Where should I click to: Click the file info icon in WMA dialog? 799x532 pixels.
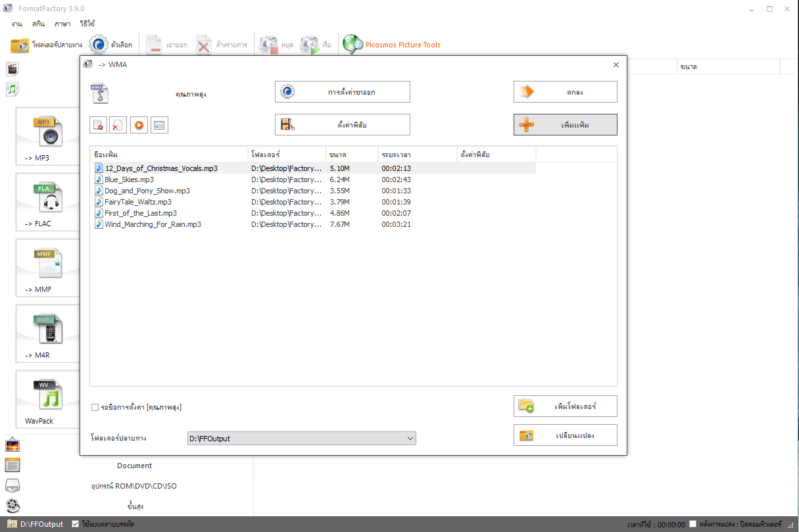coord(159,125)
